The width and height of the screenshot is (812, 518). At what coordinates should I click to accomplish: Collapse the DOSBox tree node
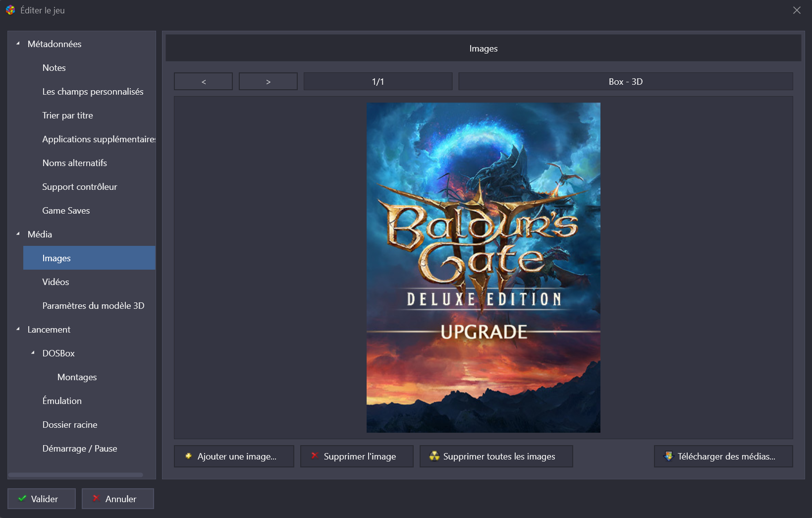33,353
